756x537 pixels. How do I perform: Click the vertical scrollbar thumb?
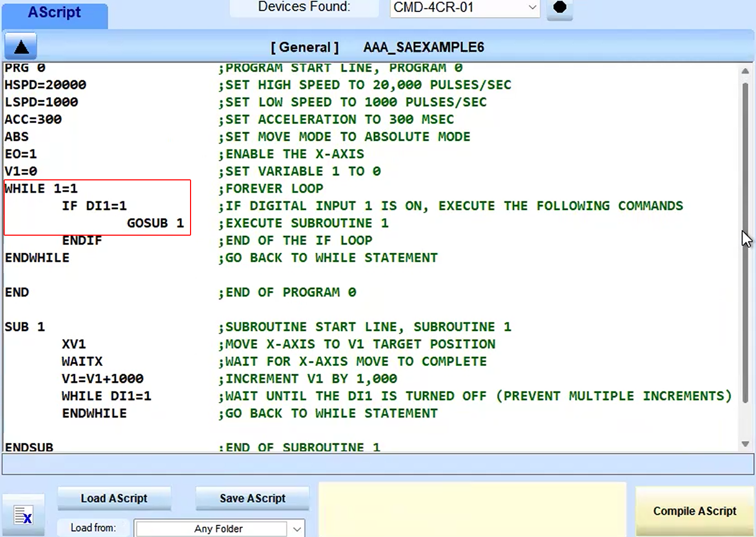click(745, 242)
